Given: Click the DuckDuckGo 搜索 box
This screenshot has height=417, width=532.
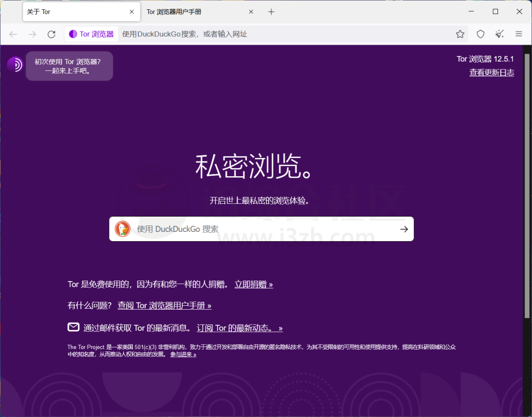Looking at the screenshot, I should click(261, 229).
